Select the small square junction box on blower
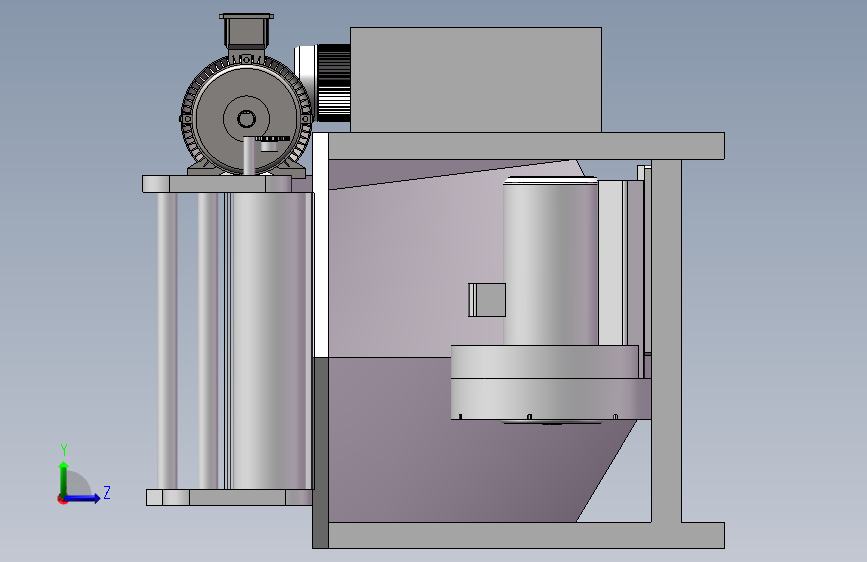The height and width of the screenshot is (562, 867). point(487,300)
